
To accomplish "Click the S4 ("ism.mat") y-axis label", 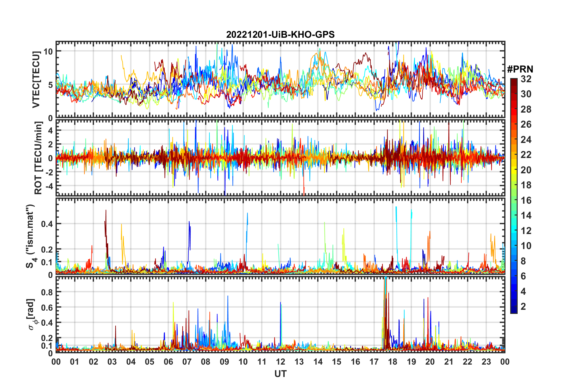I will (x=30, y=236).
